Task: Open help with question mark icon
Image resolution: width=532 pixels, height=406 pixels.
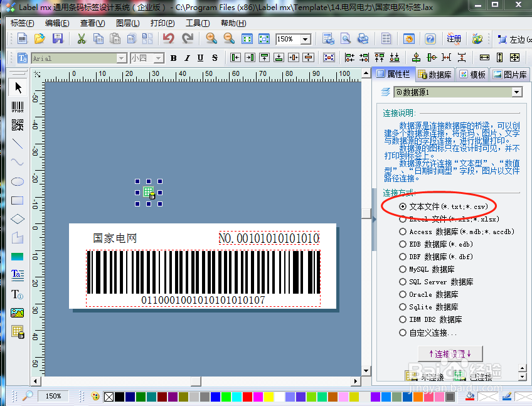Action: [430, 39]
